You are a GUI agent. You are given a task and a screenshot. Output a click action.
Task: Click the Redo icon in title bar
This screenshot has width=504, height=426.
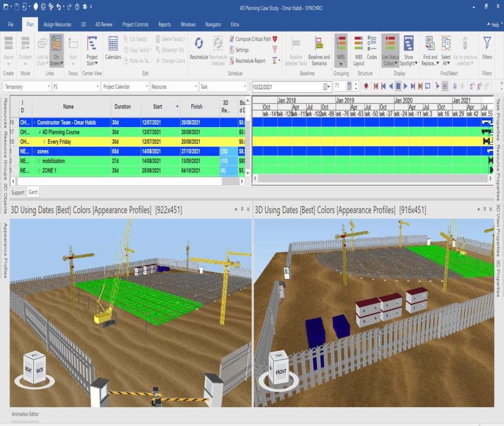pyautogui.click(x=69, y=6)
